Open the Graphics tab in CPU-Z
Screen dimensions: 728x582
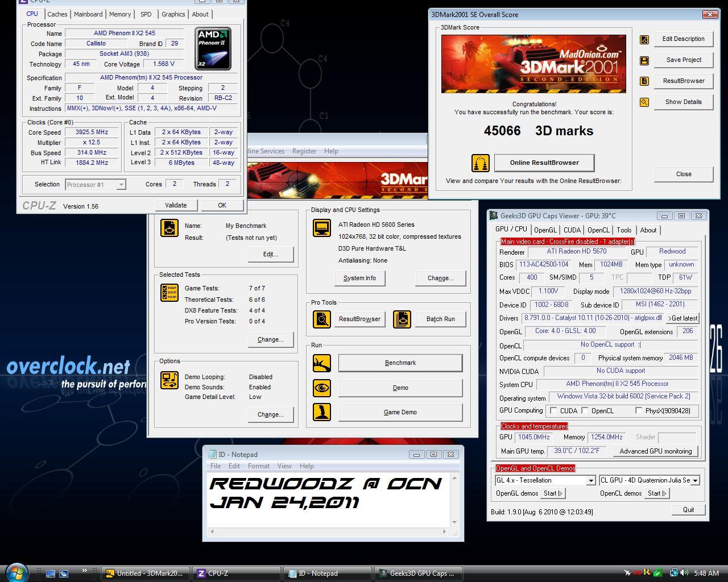[173, 14]
